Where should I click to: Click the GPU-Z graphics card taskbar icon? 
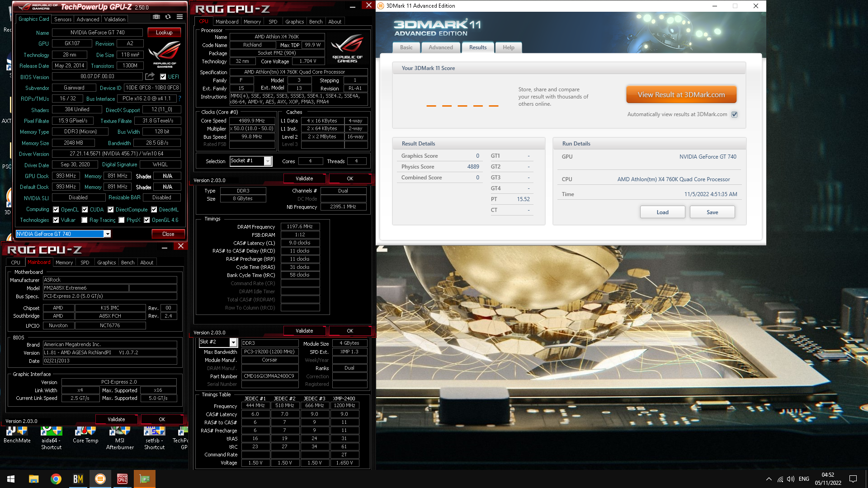point(145,479)
